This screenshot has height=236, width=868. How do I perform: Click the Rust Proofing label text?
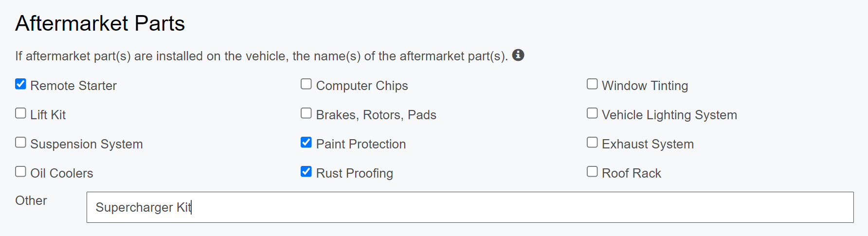[354, 173]
